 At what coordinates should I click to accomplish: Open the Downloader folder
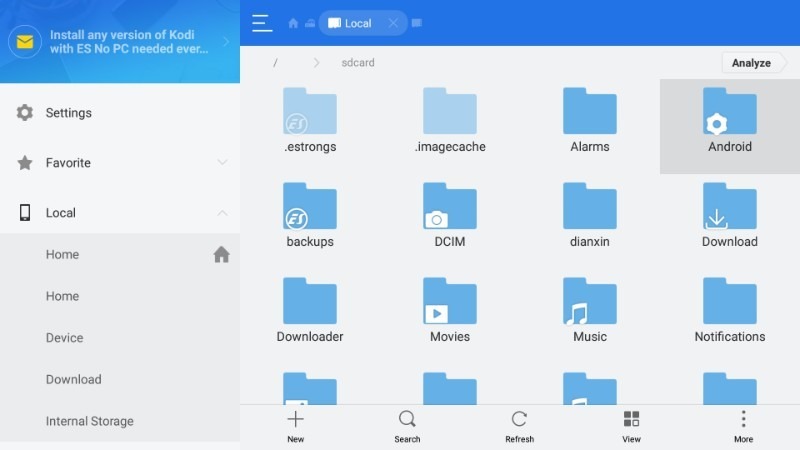click(x=310, y=311)
